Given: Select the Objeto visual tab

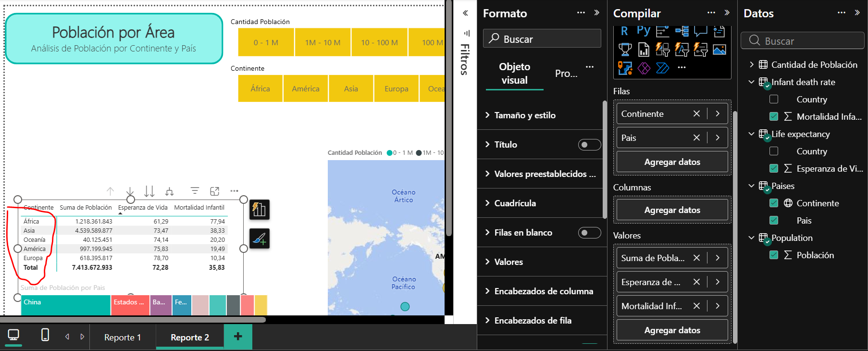Looking at the screenshot, I should tap(514, 74).
